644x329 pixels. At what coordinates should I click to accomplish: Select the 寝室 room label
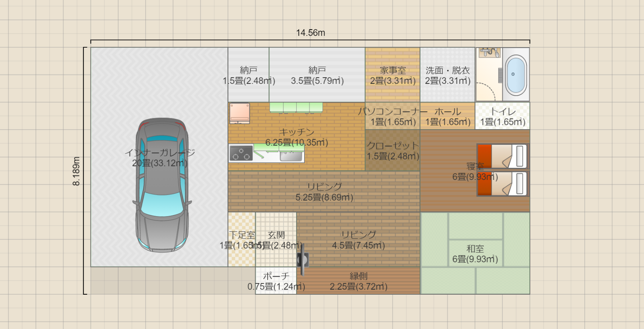475,172
